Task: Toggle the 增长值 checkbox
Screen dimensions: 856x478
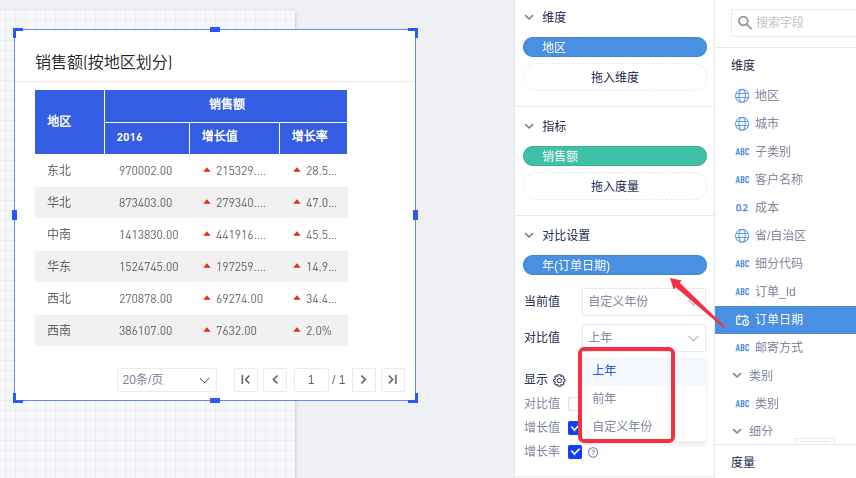Action: pos(574,428)
